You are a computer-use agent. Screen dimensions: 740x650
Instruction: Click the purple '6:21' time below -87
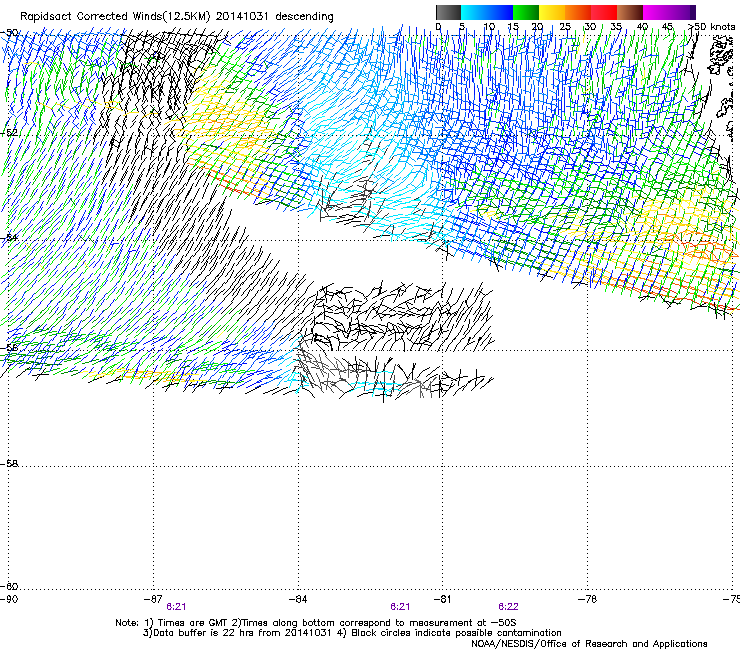pyautogui.click(x=176, y=607)
